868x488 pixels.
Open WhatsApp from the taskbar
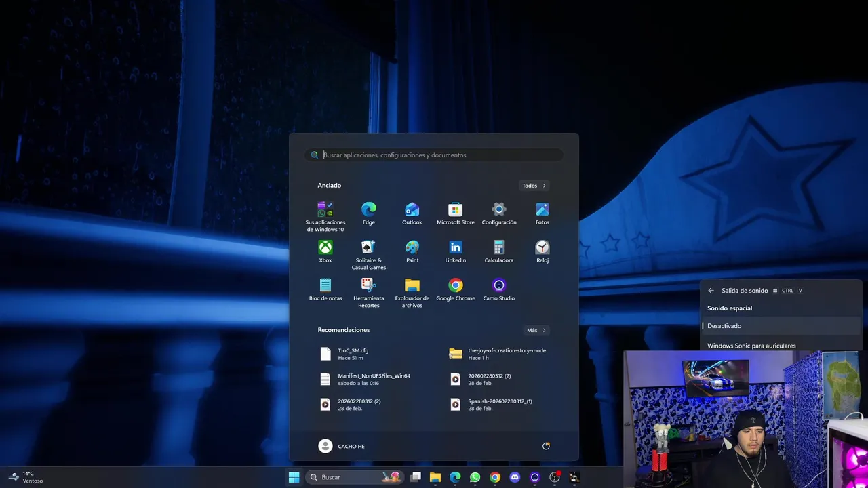[475, 477]
